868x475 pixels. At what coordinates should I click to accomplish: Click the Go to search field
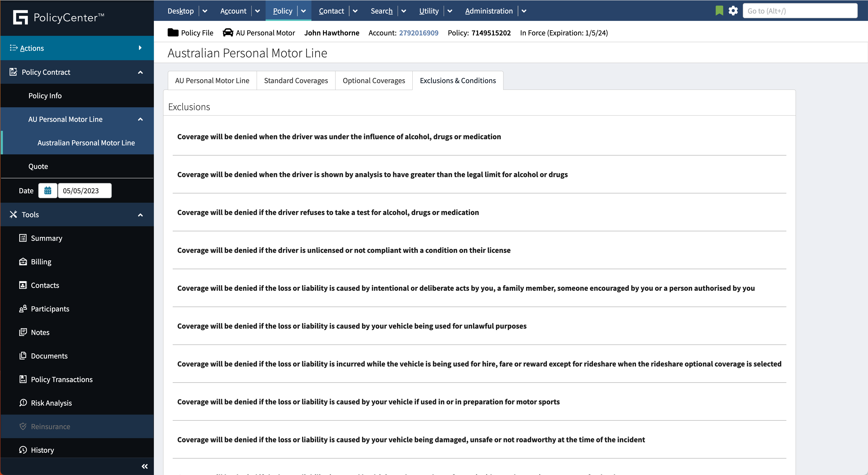click(800, 11)
